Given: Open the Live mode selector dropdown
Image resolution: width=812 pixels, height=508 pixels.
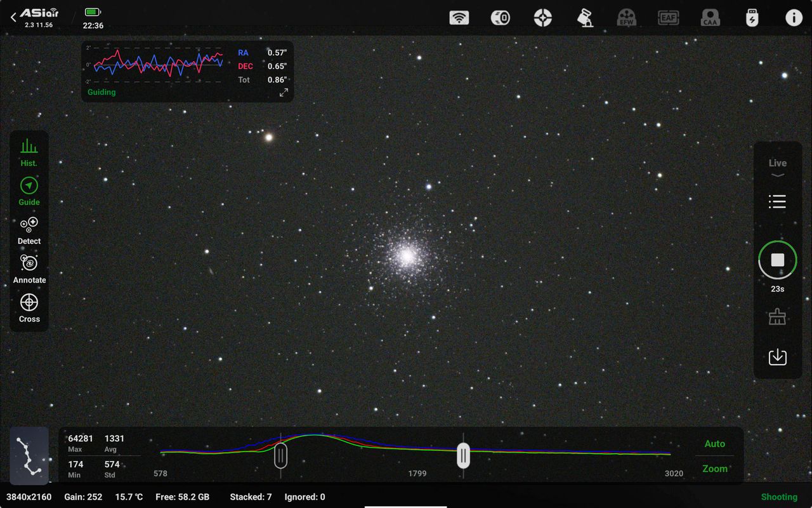Looking at the screenshot, I should click(777, 168).
